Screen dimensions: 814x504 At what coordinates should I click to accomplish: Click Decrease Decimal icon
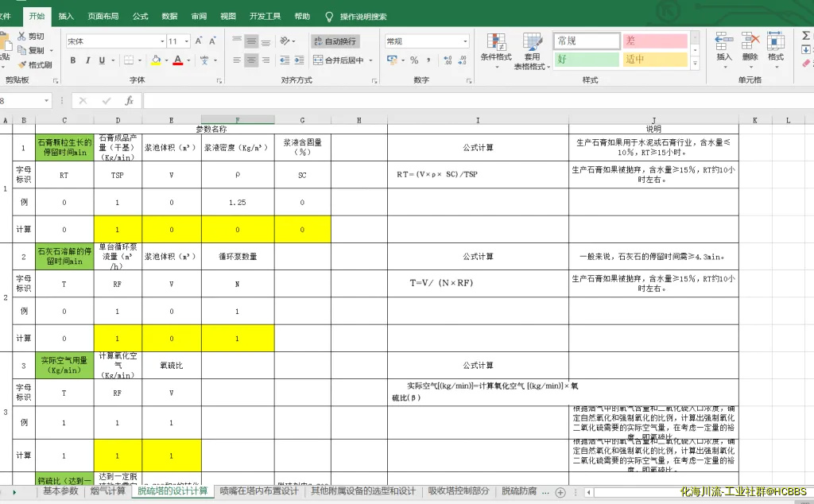pyautogui.click(x=462, y=60)
